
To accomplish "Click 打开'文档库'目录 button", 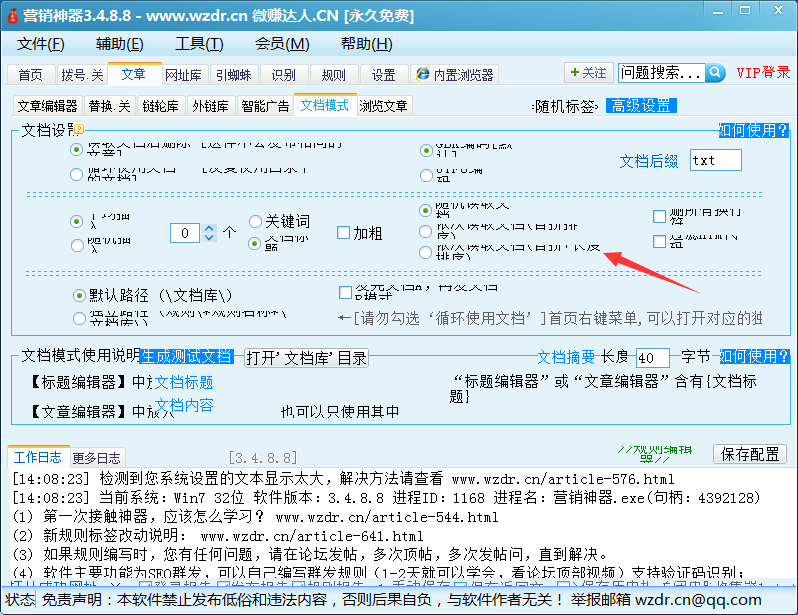I will point(306,357).
